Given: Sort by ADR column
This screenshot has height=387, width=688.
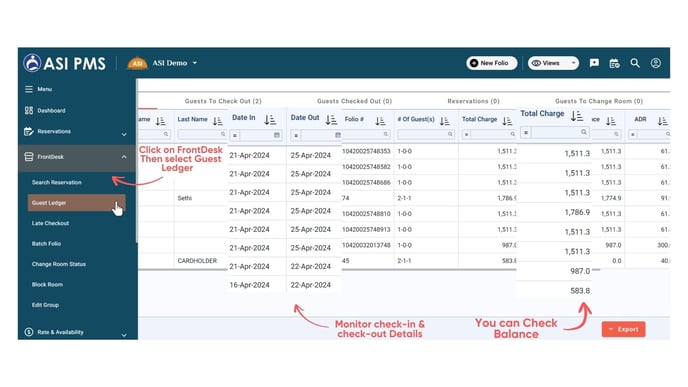Looking at the screenshot, I should tap(663, 121).
